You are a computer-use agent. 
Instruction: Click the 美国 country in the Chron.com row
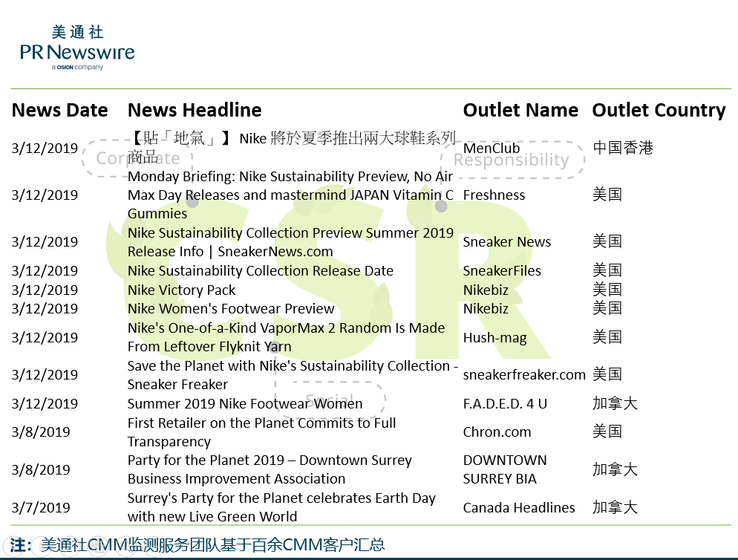click(x=607, y=432)
